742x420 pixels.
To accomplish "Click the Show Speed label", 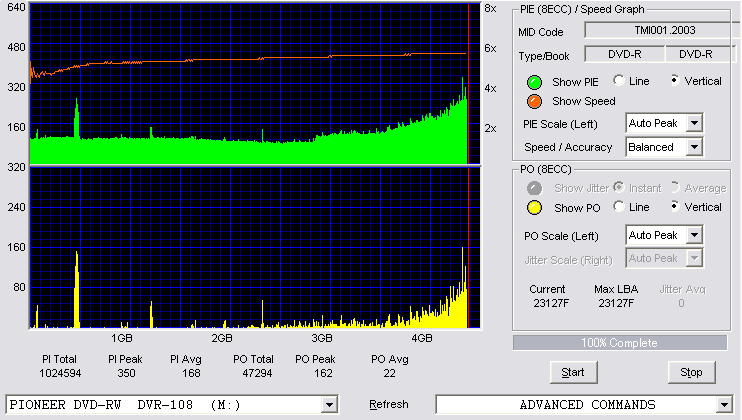I will [583, 101].
